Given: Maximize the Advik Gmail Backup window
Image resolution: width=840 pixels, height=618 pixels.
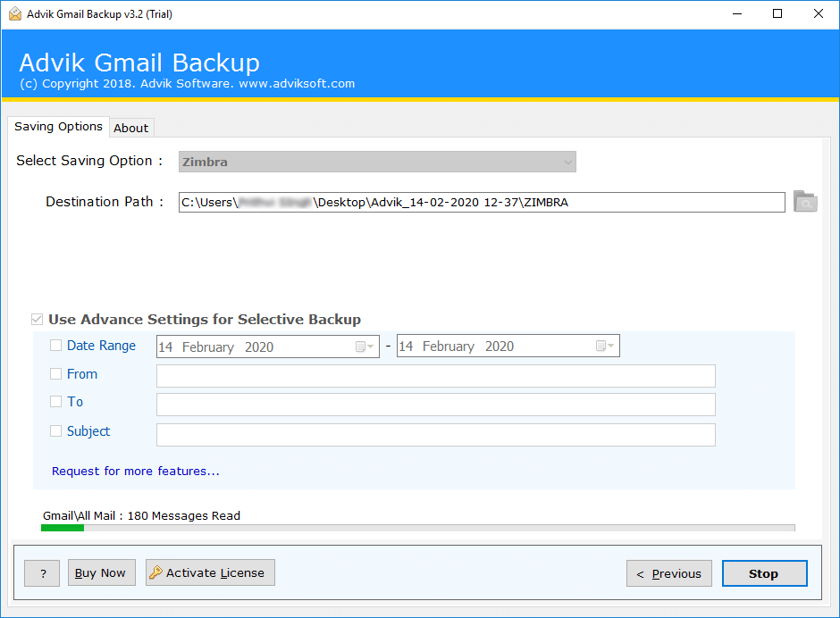Looking at the screenshot, I should point(777,14).
